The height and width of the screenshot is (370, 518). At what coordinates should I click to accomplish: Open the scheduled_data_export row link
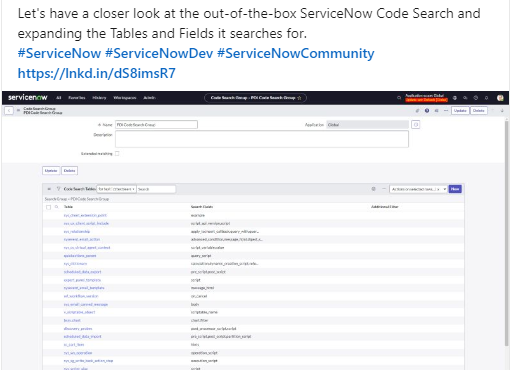click(82, 272)
